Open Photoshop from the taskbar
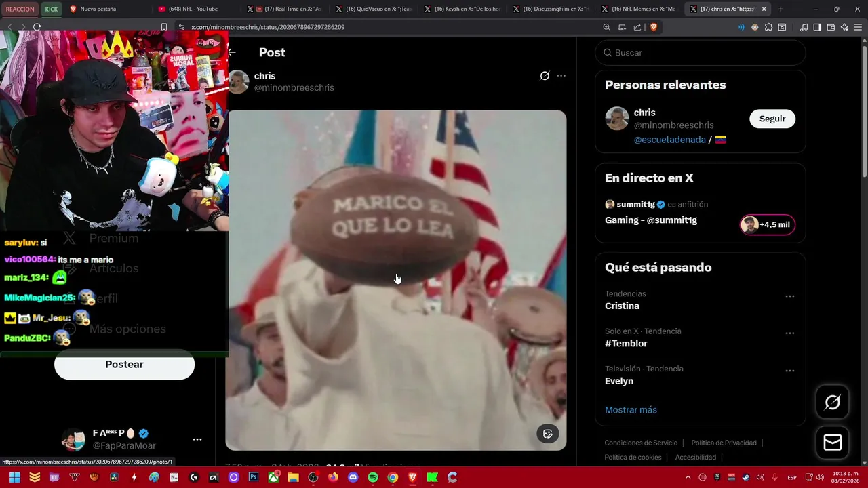The height and width of the screenshot is (488, 868). click(x=254, y=477)
